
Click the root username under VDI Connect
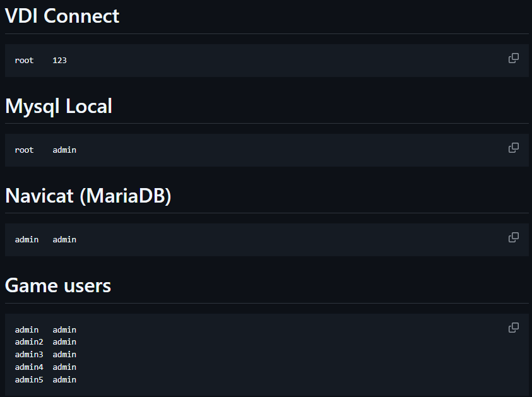(24, 61)
